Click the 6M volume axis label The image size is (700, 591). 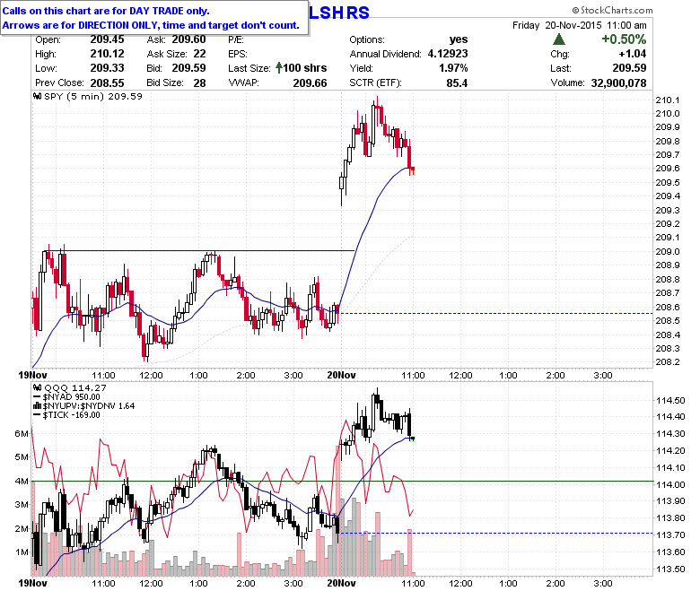(x=22, y=433)
